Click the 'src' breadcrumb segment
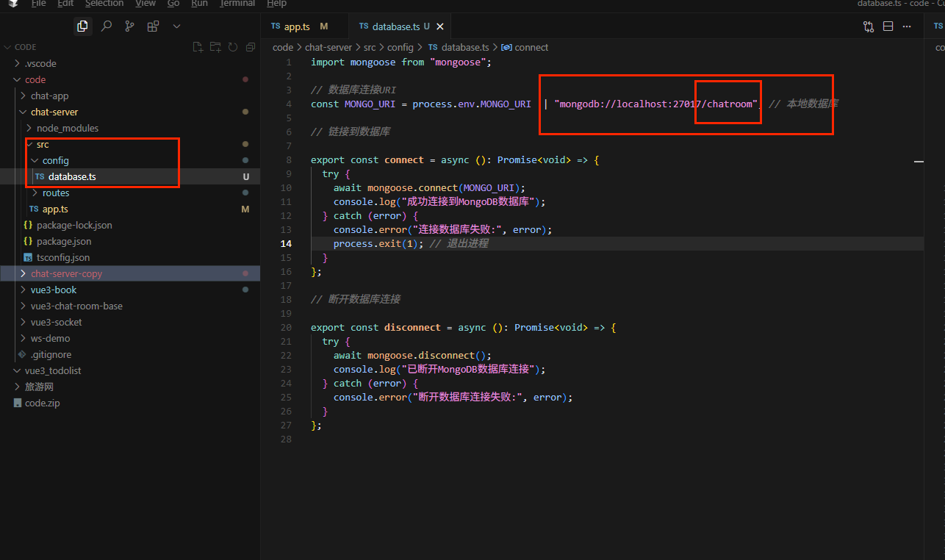 pyautogui.click(x=370, y=47)
